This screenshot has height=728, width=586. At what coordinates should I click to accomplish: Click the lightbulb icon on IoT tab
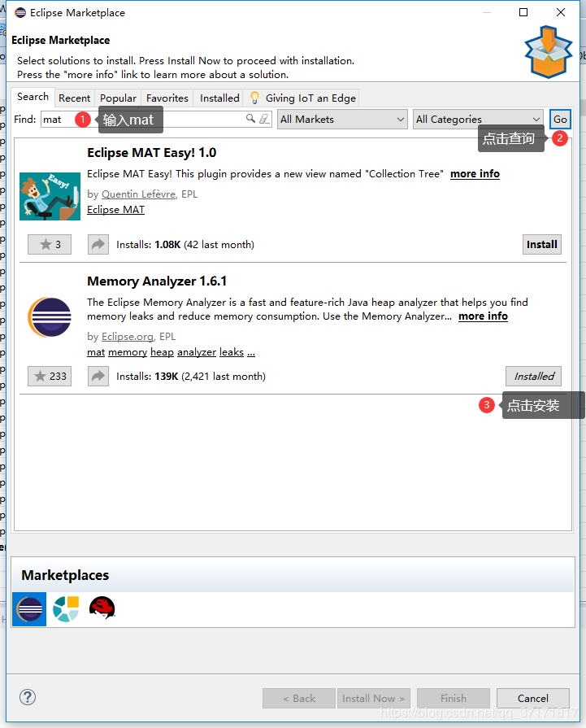[x=254, y=98]
